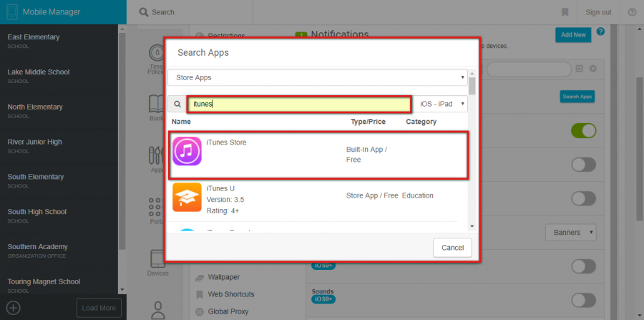Open Global Proxy settings
Viewport: 644px width, 320px height.
(x=228, y=311)
